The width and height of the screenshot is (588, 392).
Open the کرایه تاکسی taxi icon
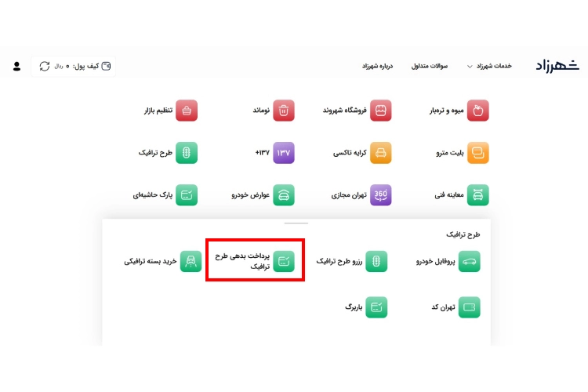380,153
